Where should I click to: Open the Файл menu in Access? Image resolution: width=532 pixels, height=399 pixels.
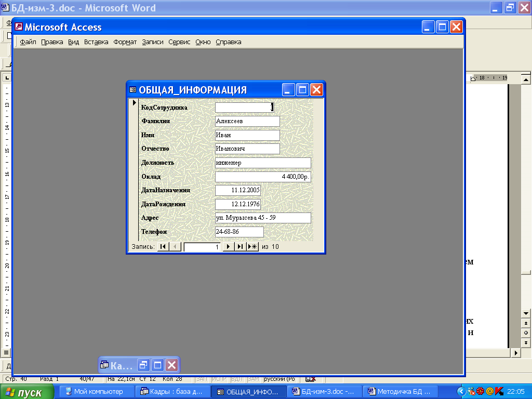coord(28,42)
